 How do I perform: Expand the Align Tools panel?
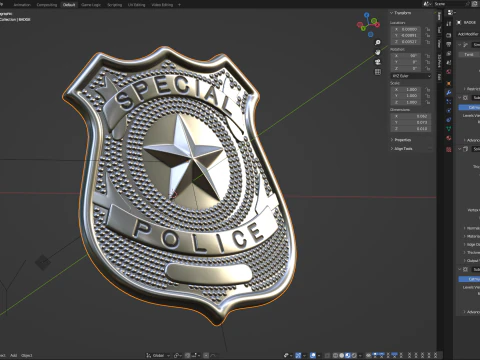coord(401,149)
